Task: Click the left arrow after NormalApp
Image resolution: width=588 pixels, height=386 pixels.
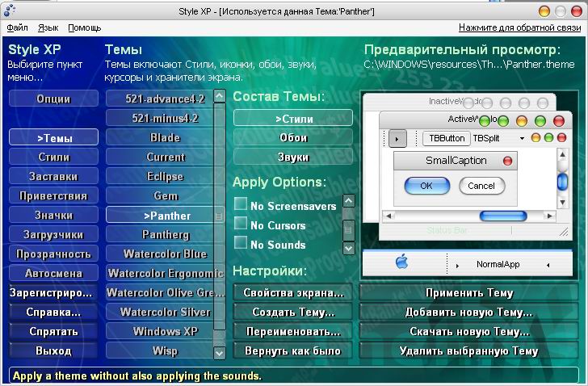Action: coord(548,265)
